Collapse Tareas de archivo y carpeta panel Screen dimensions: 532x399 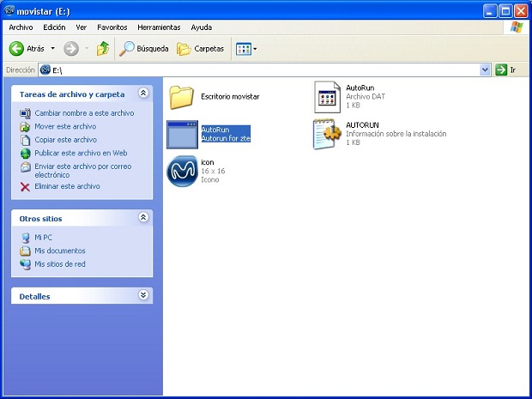(143, 93)
